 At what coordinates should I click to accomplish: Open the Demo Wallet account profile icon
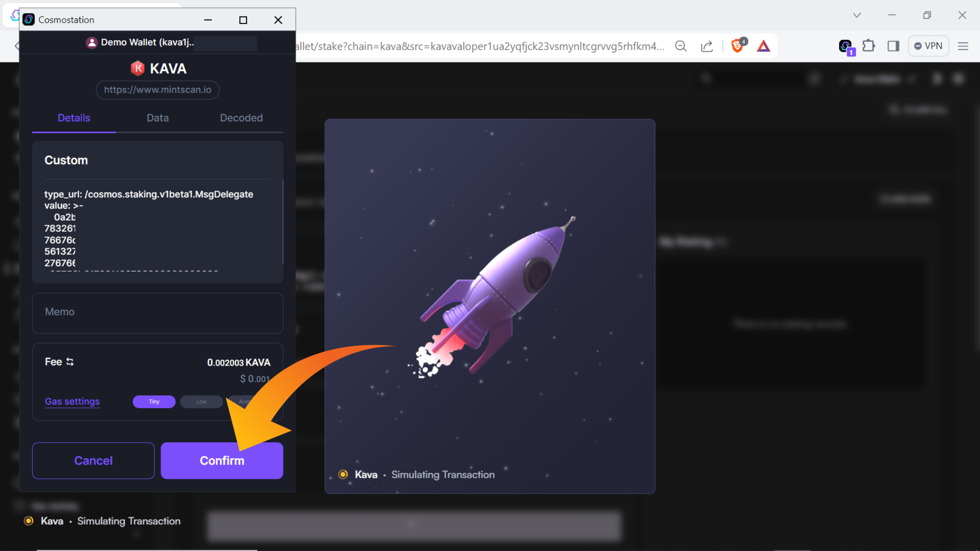(x=91, y=42)
